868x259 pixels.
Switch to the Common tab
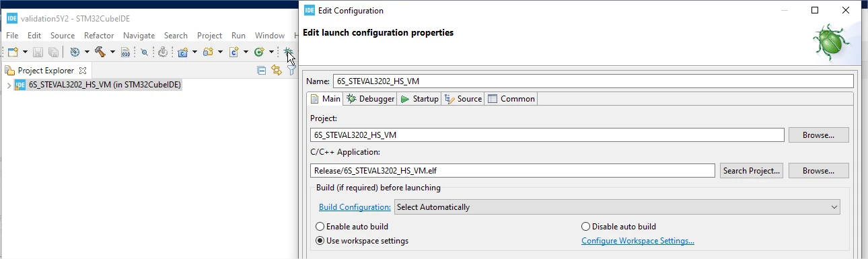point(511,99)
